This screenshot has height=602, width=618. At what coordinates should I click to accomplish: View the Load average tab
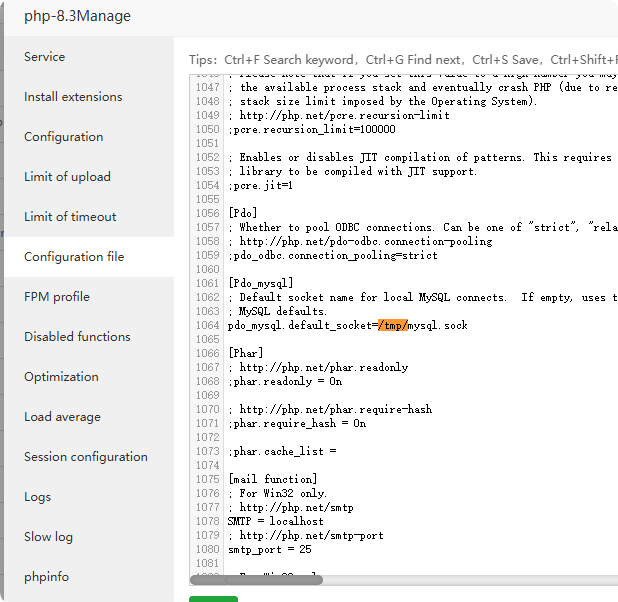click(x=62, y=417)
